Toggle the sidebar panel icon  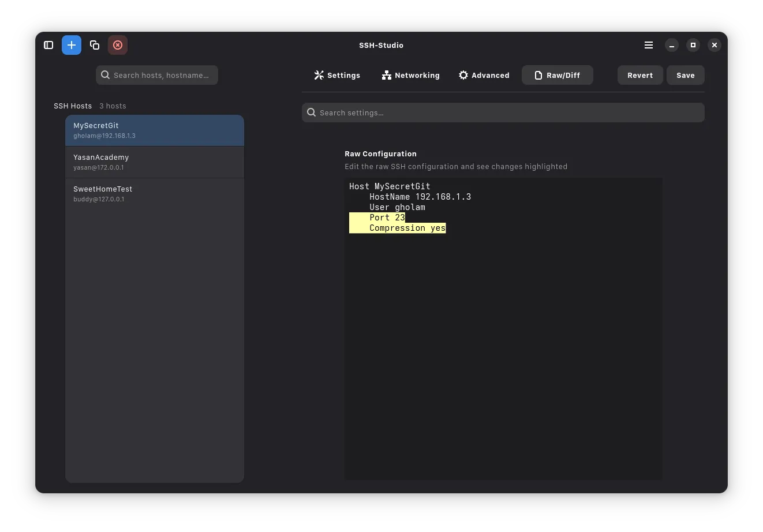click(48, 45)
